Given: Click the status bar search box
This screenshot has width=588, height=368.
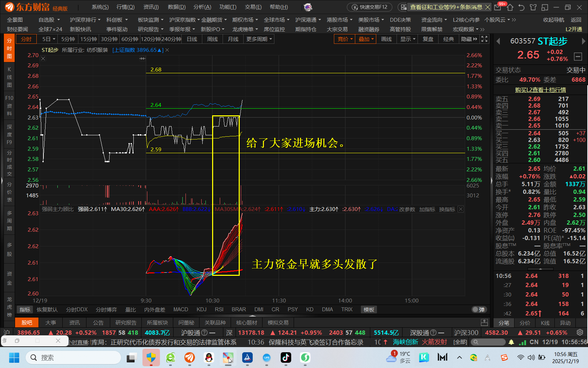Looking at the screenshot, I should [488, 342].
